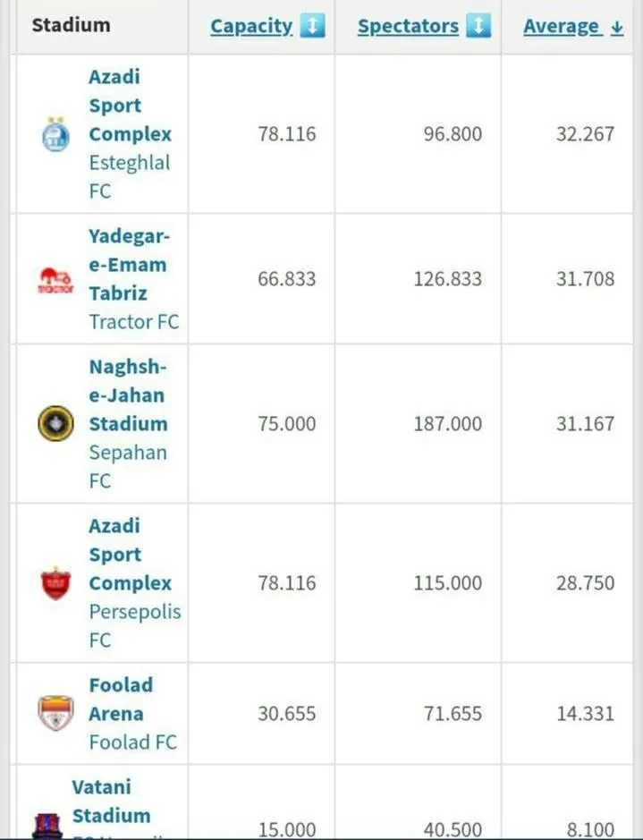Click the Tractor FC club logo
Screen dimensions: 643x840
(55, 280)
